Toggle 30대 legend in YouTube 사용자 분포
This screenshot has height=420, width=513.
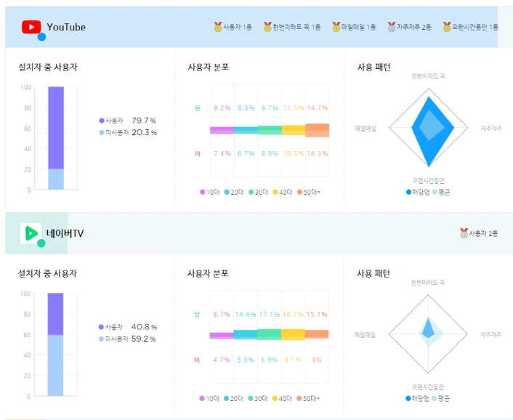point(258,192)
